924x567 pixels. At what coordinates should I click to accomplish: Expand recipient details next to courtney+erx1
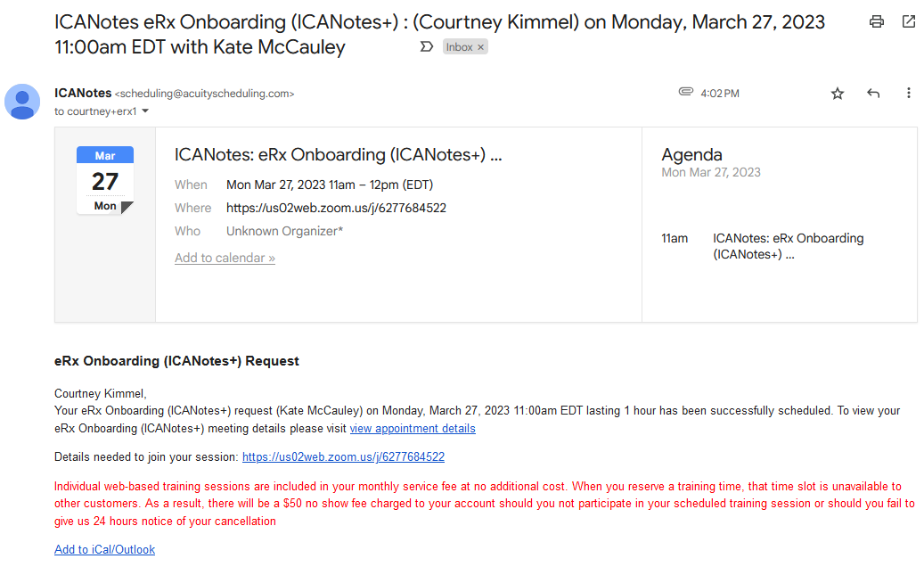(x=145, y=111)
